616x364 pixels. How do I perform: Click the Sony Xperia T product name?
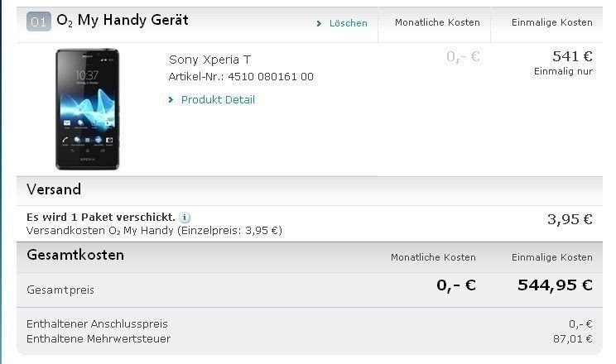coord(209,60)
